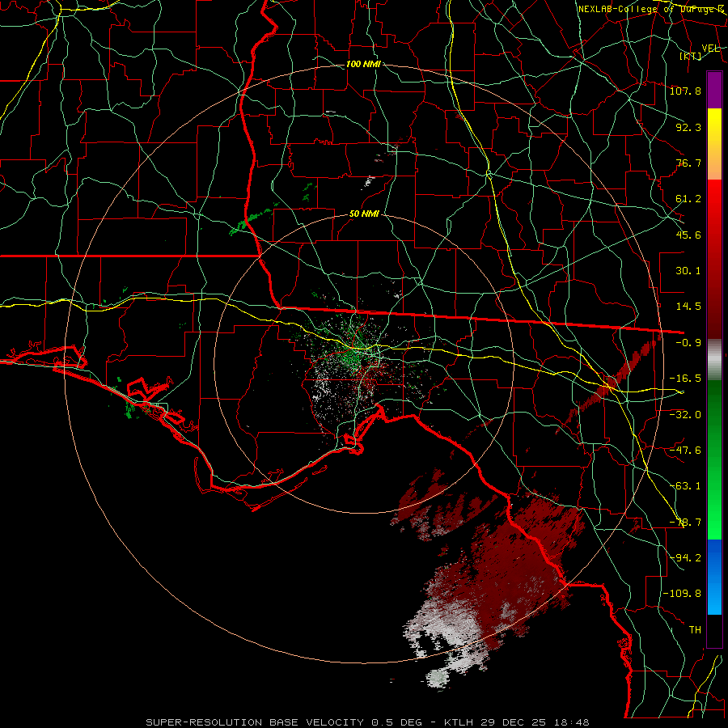Click the NEXLAB-College of DuPage credit text
The image size is (728, 728).
point(650,9)
